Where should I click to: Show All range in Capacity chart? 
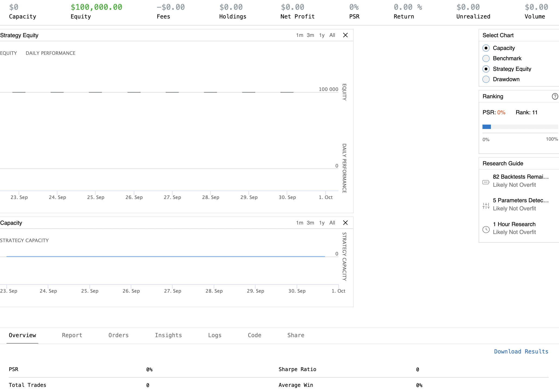point(332,223)
